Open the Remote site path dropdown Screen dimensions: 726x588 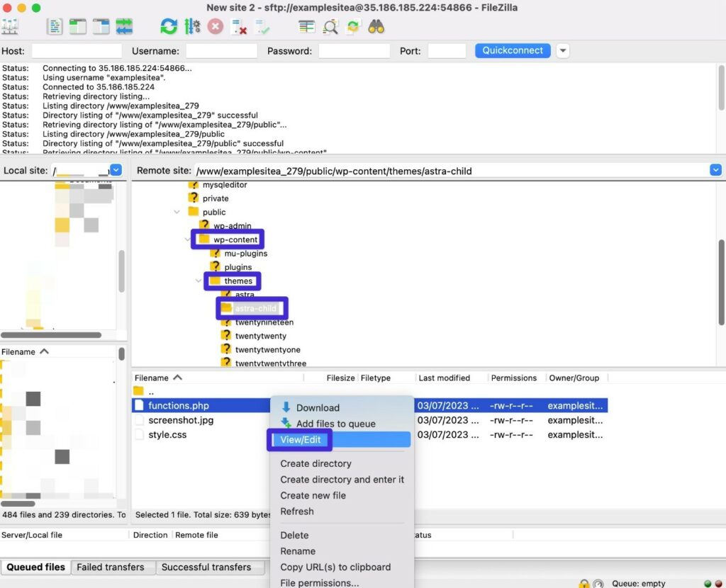click(x=715, y=170)
